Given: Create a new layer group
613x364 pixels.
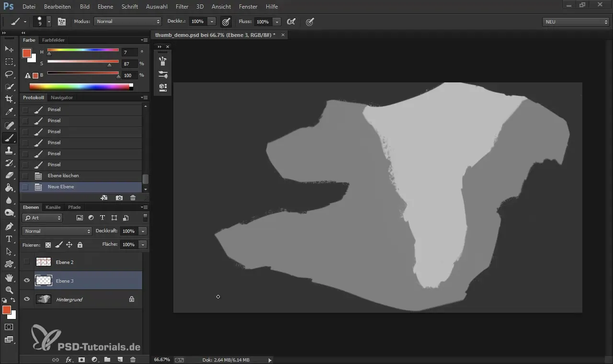Looking at the screenshot, I should pos(107,359).
